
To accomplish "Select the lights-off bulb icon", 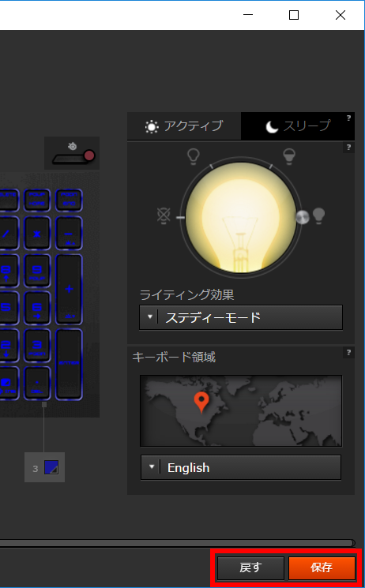I will (x=164, y=216).
